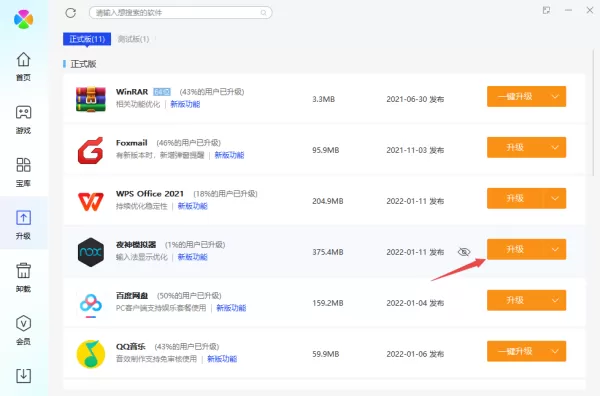This screenshot has height=396, width=600.
Task: Focus the software search input field
Action: (x=181, y=13)
